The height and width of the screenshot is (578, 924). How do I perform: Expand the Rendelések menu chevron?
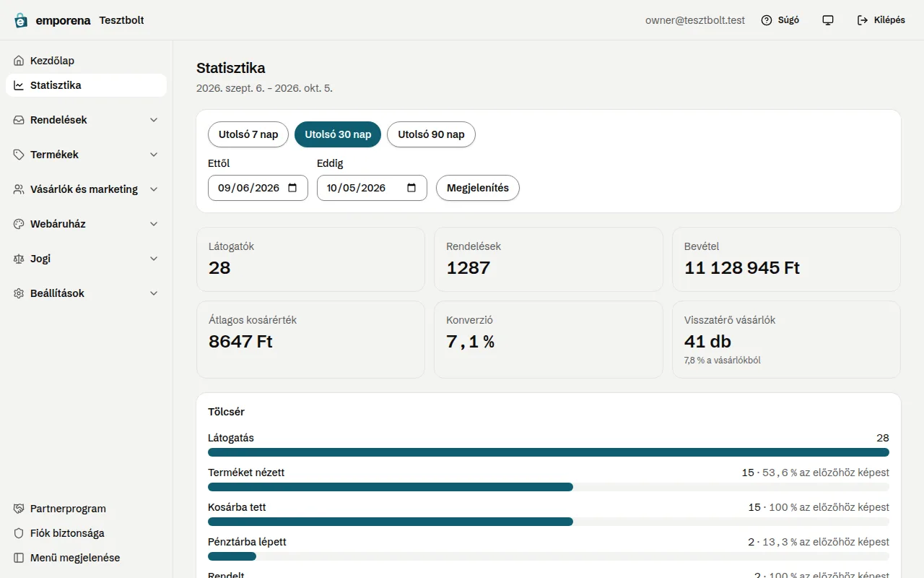tap(154, 120)
